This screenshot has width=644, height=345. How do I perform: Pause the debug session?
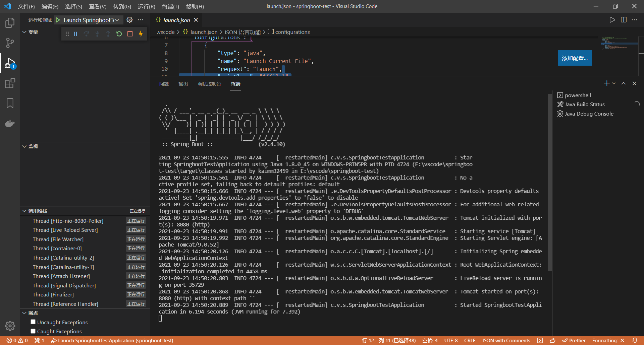[75, 34]
